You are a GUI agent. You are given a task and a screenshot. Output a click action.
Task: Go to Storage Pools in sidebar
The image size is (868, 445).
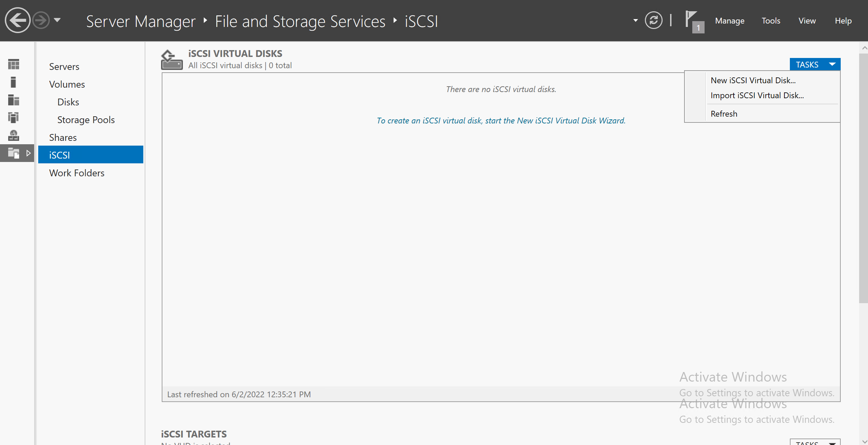pyautogui.click(x=86, y=120)
